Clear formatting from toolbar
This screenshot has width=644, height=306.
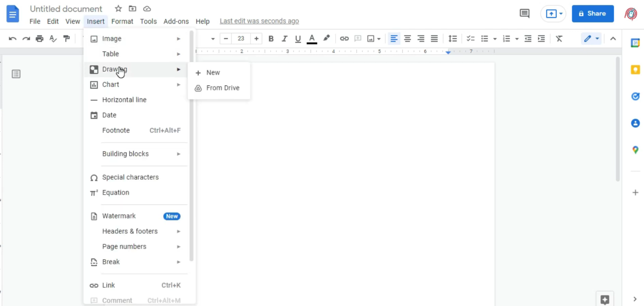click(x=559, y=39)
